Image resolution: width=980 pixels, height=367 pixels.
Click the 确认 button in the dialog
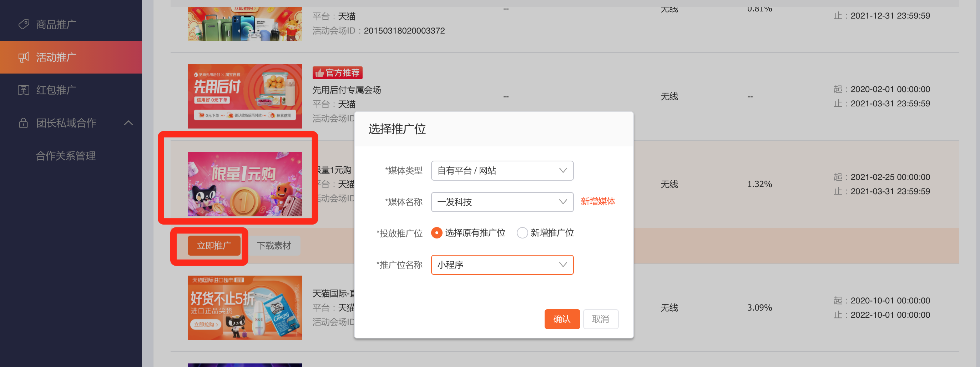tap(562, 319)
